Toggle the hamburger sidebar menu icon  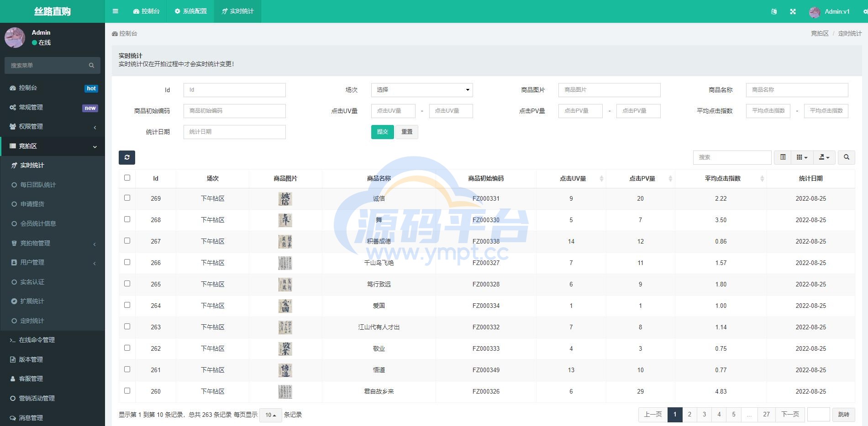(x=116, y=11)
